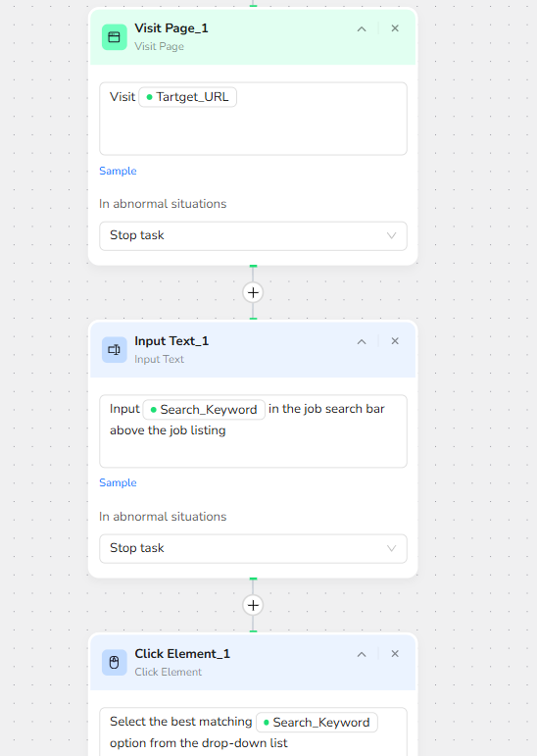Image resolution: width=537 pixels, height=756 pixels.
Task: Open the Sample link under Input Text
Action: (118, 482)
